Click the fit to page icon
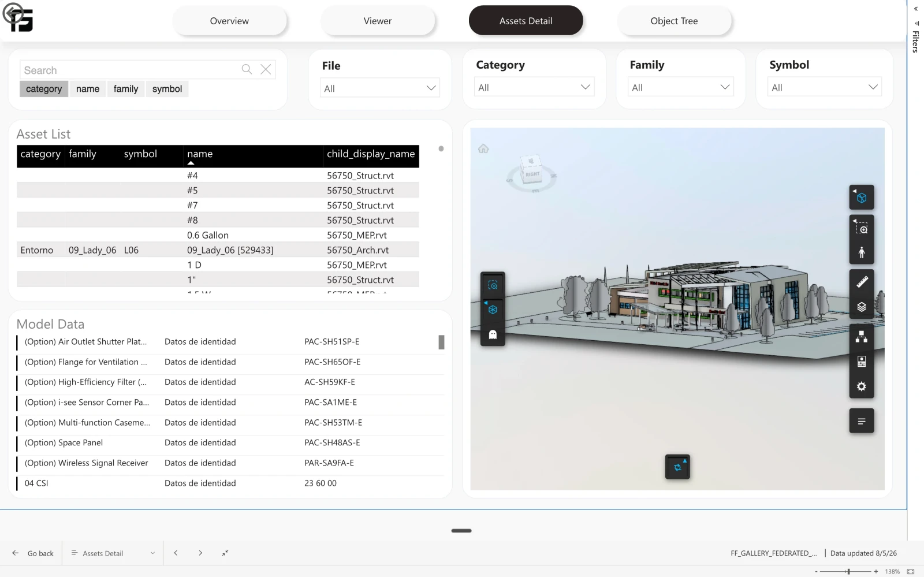This screenshot has width=924, height=577. [x=911, y=571]
